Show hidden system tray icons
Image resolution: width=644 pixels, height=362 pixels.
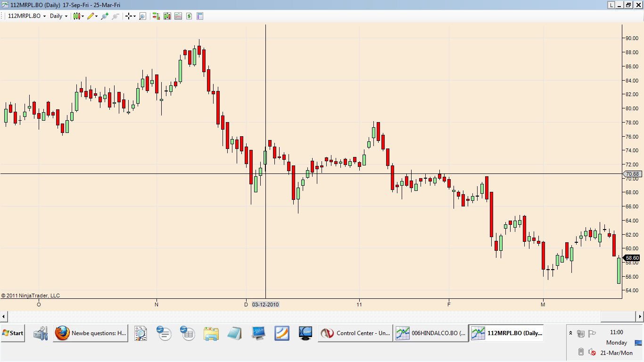pos(571,333)
